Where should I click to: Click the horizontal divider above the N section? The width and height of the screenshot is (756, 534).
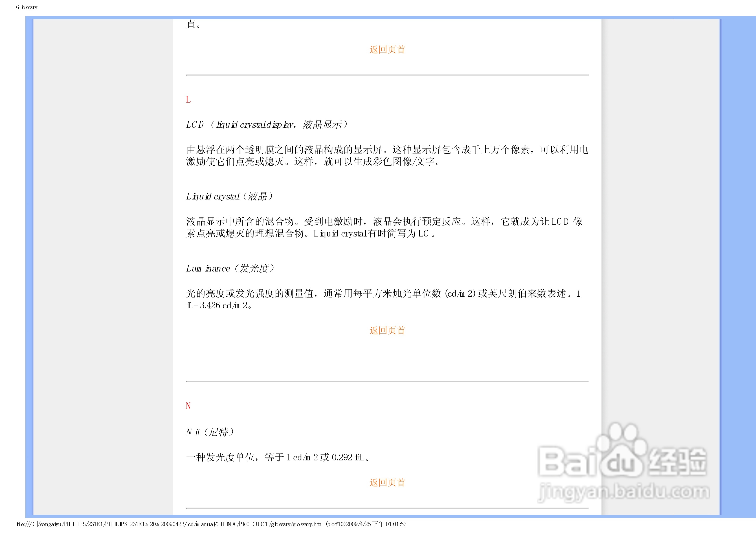pyautogui.click(x=387, y=381)
